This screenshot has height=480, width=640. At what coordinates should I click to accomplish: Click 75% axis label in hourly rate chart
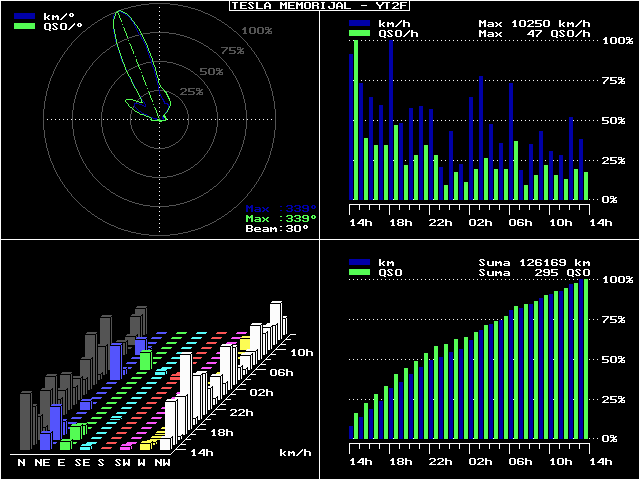pyautogui.click(x=613, y=80)
